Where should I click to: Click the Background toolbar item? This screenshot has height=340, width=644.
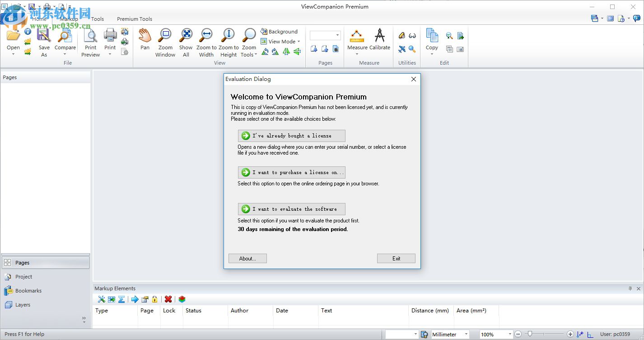pos(279,32)
